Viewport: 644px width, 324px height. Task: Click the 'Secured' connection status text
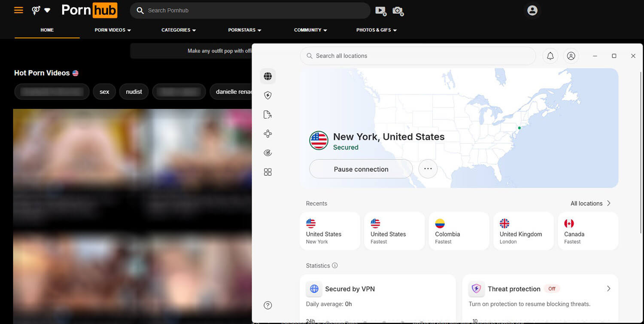(x=346, y=147)
